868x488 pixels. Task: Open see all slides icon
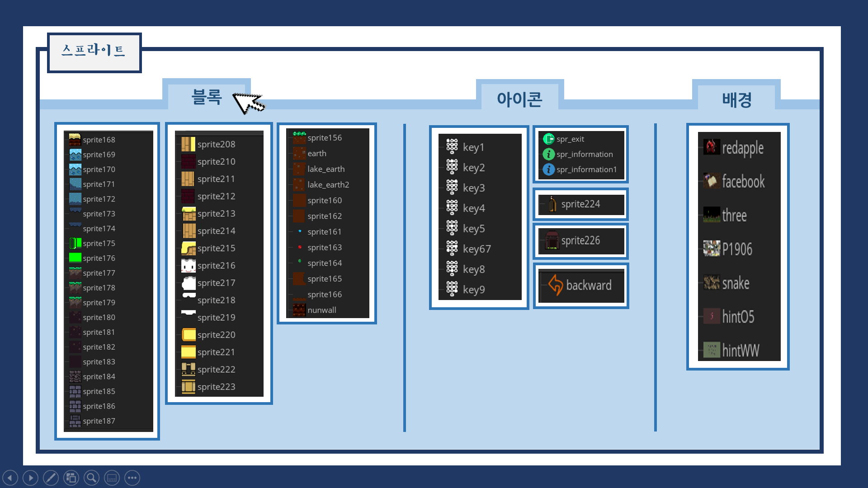[71, 478]
